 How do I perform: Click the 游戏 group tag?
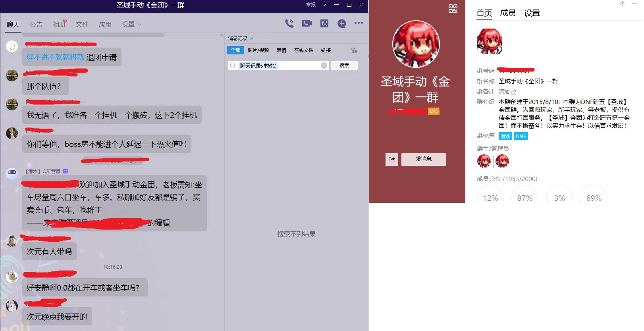pyautogui.click(x=505, y=136)
